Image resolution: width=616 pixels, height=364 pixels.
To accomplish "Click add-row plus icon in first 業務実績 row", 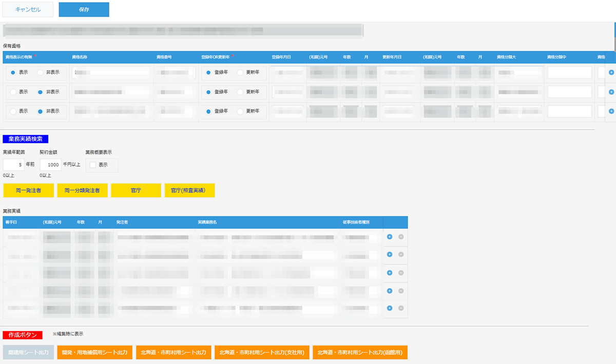I will [x=390, y=237].
